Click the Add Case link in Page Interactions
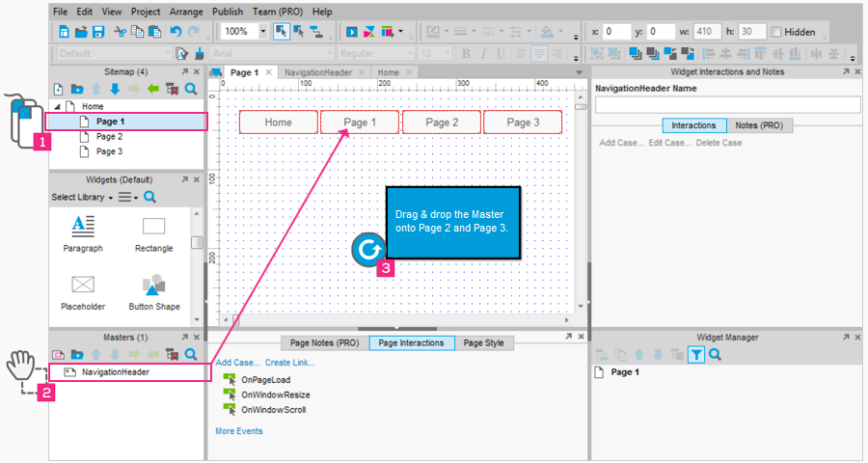The height and width of the screenshot is (463, 868). pos(236,363)
